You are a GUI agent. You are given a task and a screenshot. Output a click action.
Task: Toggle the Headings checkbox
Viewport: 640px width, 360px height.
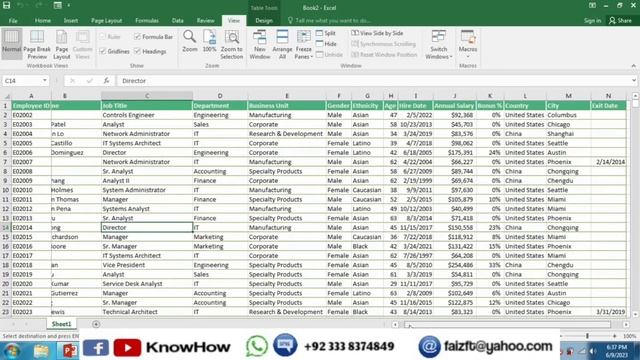click(137, 51)
